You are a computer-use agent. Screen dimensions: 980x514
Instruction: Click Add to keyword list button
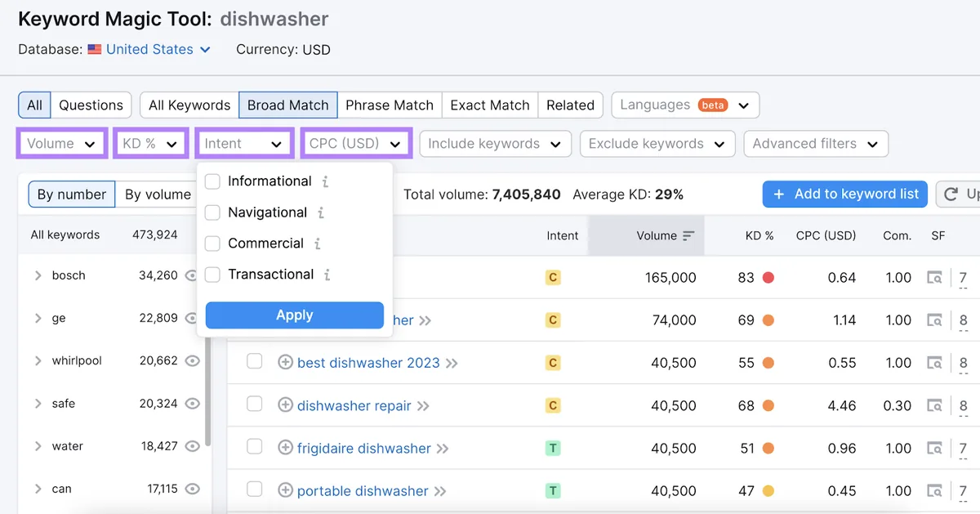(845, 194)
